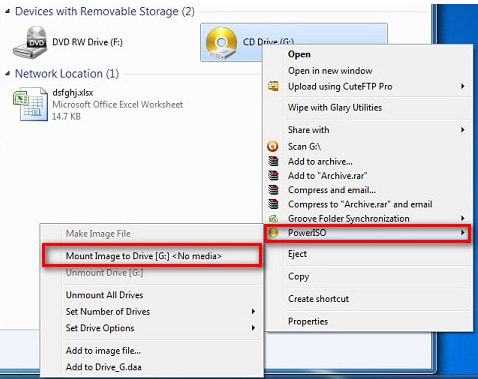478x379 pixels.
Task: Click the PowerISO disc icon in menu
Action: pyautogui.click(x=273, y=233)
